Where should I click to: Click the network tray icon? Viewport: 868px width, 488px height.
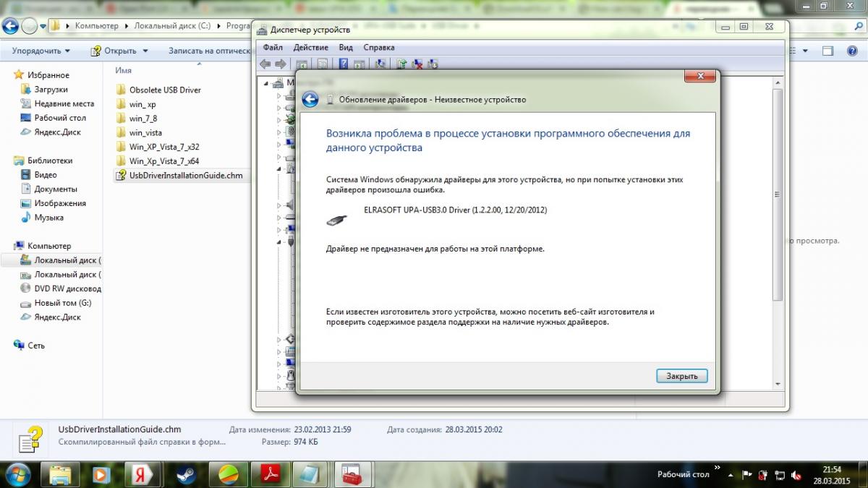point(779,475)
